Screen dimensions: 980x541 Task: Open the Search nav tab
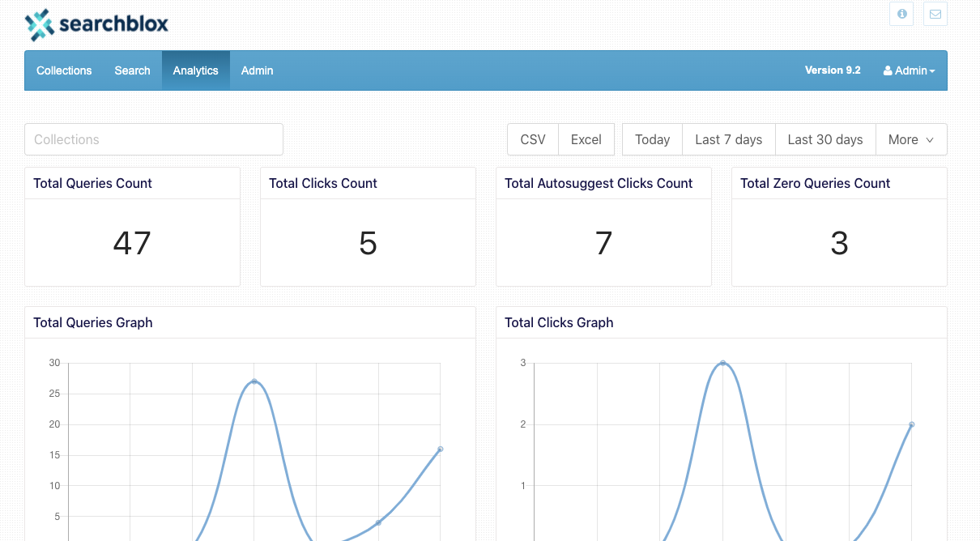pyautogui.click(x=132, y=70)
